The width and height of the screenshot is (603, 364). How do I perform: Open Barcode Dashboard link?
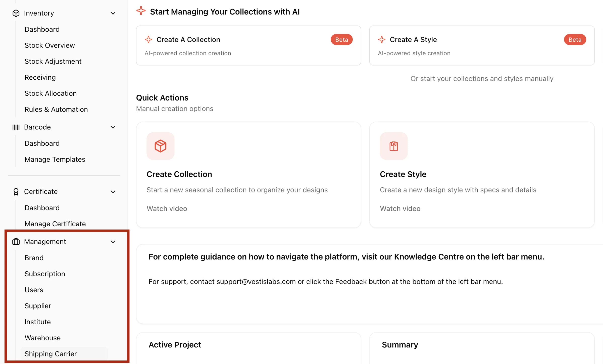(x=42, y=143)
